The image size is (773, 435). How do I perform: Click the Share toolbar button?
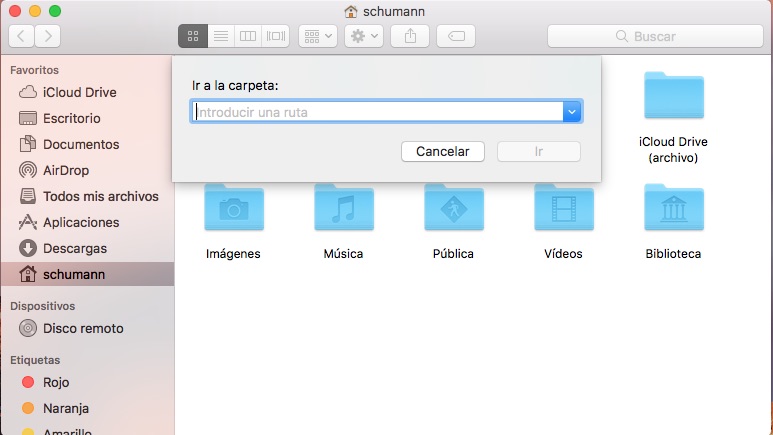click(410, 36)
